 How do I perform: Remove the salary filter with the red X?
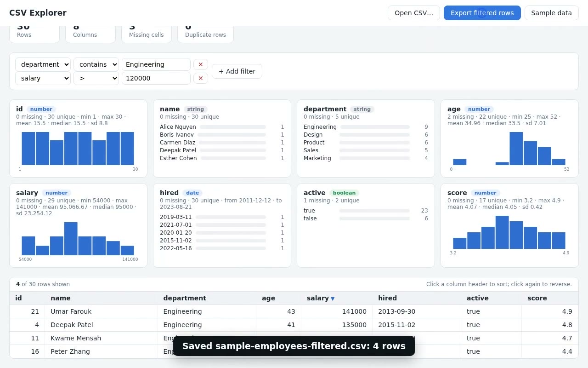[201, 78]
